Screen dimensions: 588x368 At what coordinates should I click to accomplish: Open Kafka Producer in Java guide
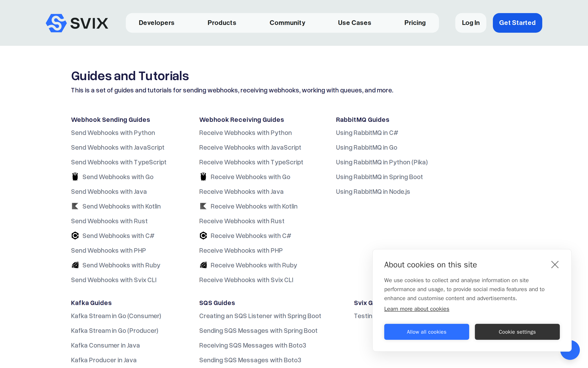(x=104, y=360)
